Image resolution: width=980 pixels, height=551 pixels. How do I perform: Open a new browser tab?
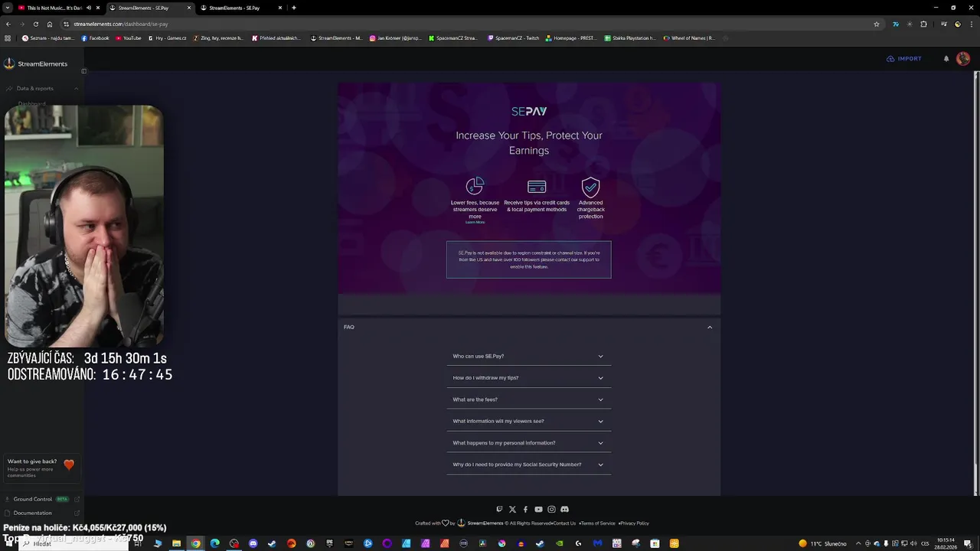(x=294, y=8)
